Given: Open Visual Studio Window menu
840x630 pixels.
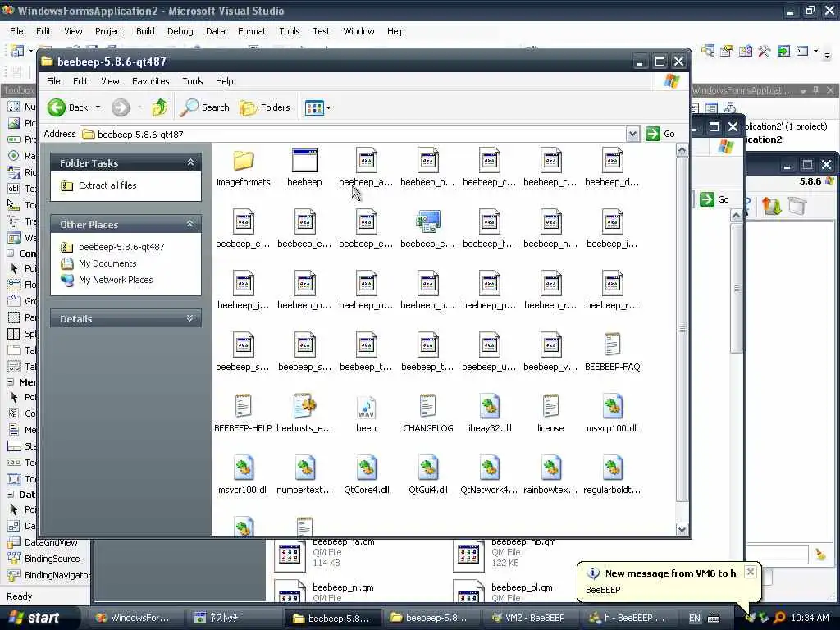Looking at the screenshot, I should pyautogui.click(x=358, y=32).
